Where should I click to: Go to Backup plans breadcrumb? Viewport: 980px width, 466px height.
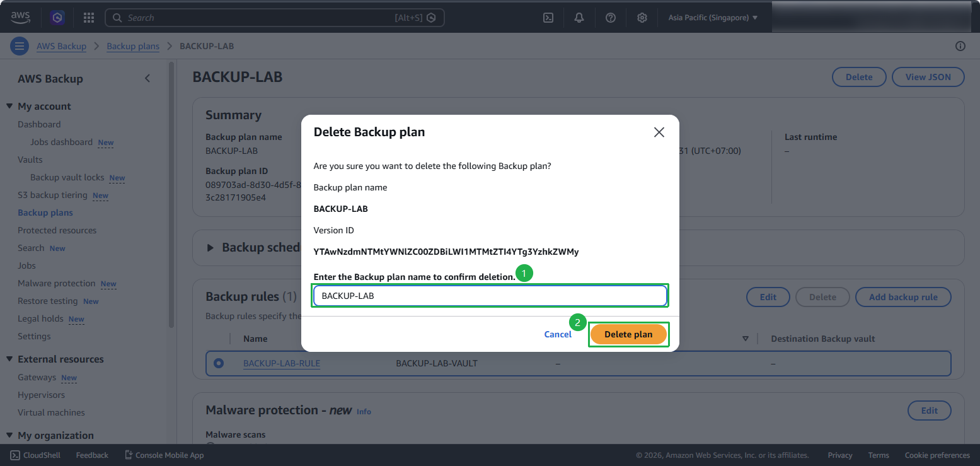click(x=133, y=46)
